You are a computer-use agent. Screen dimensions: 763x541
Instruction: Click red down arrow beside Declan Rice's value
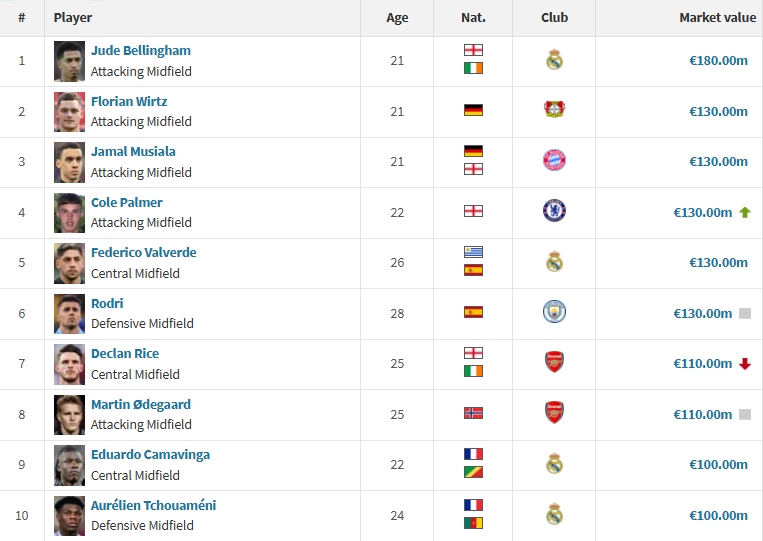(744, 364)
